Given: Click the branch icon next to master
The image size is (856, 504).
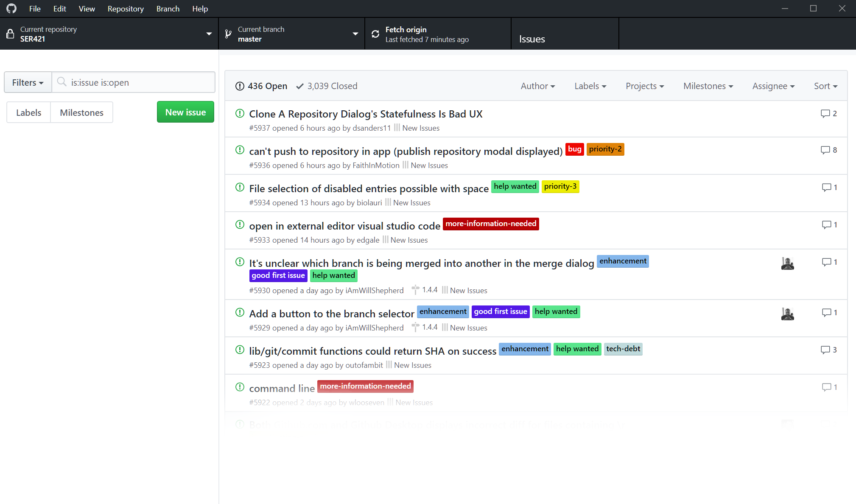Looking at the screenshot, I should 228,34.
